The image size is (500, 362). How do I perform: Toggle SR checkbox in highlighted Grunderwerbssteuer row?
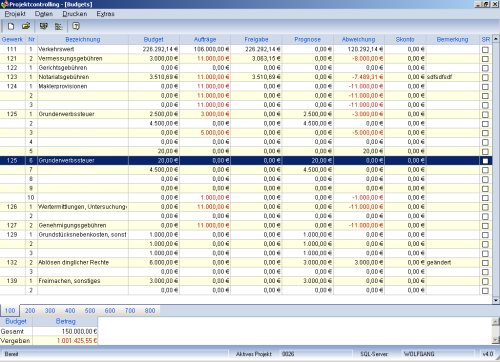pos(485,161)
